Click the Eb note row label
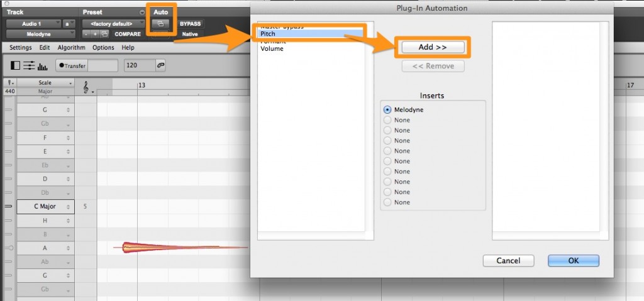The width and height of the screenshot is (644, 301). click(x=45, y=165)
